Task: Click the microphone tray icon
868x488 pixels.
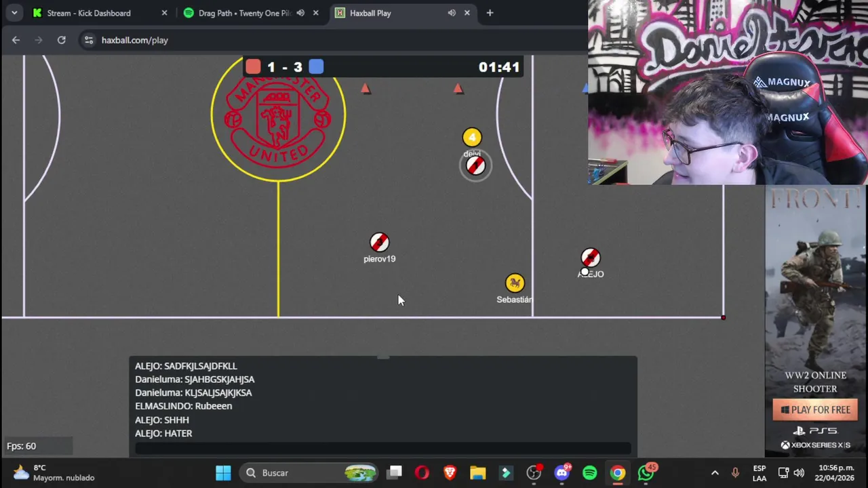Action: (x=735, y=472)
